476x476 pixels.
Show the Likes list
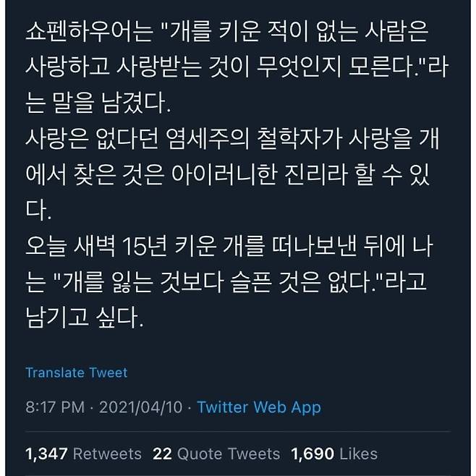tap(358, 454)
